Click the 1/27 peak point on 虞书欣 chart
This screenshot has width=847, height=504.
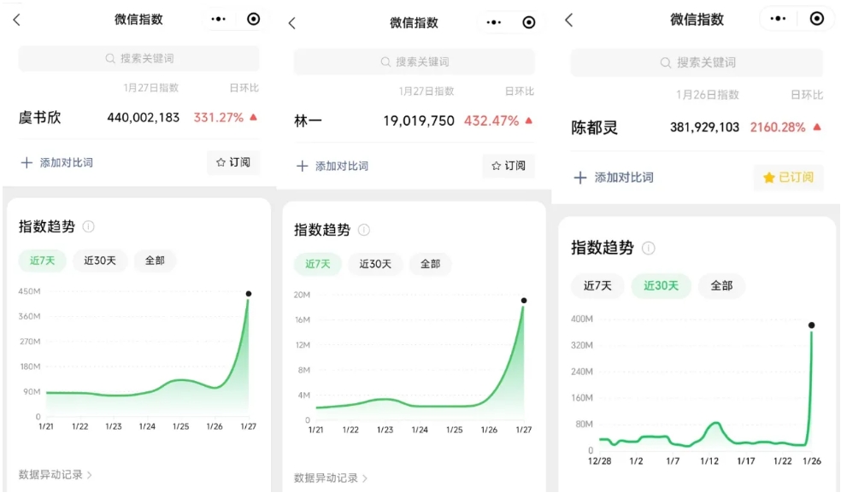click(249, 294)
